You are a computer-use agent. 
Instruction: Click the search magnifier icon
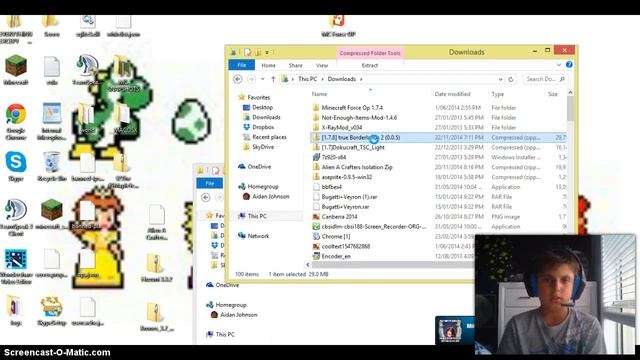pos(562,79)
